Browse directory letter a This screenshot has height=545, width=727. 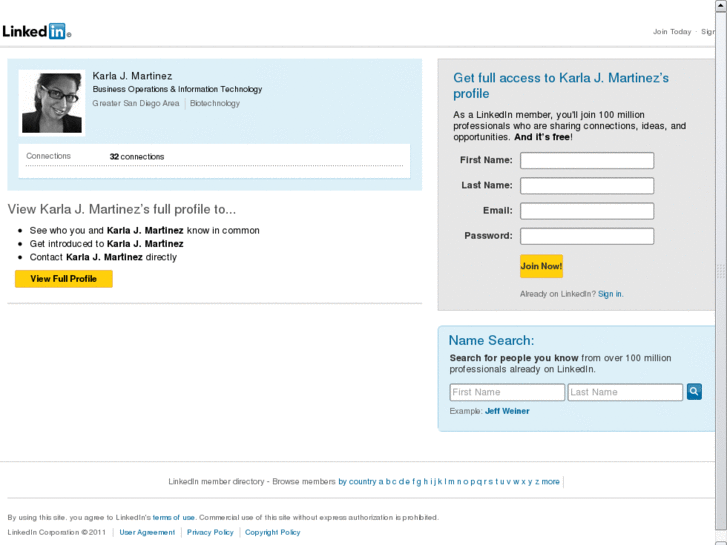(381, 481)
